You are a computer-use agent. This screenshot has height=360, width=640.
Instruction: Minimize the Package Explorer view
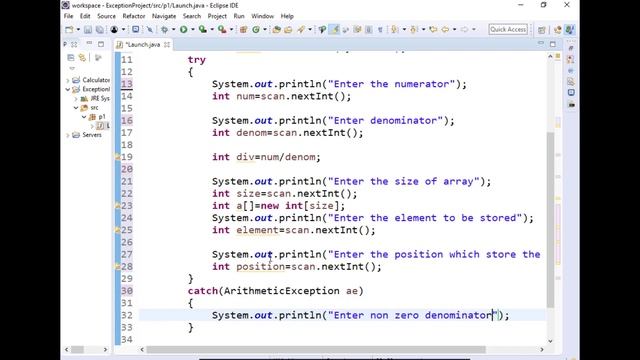tap(89, 43)
